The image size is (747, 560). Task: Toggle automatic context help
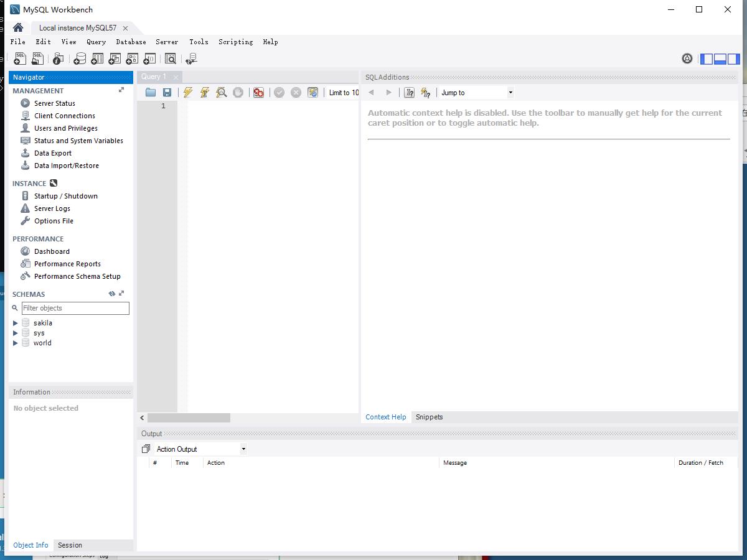coord(426,92)
